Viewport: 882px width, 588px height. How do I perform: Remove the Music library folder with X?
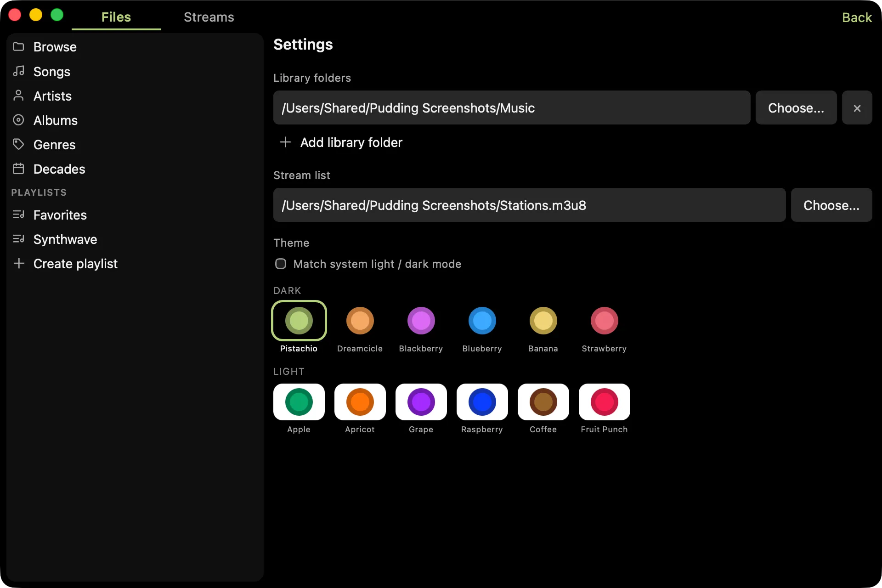coord(857,107)
